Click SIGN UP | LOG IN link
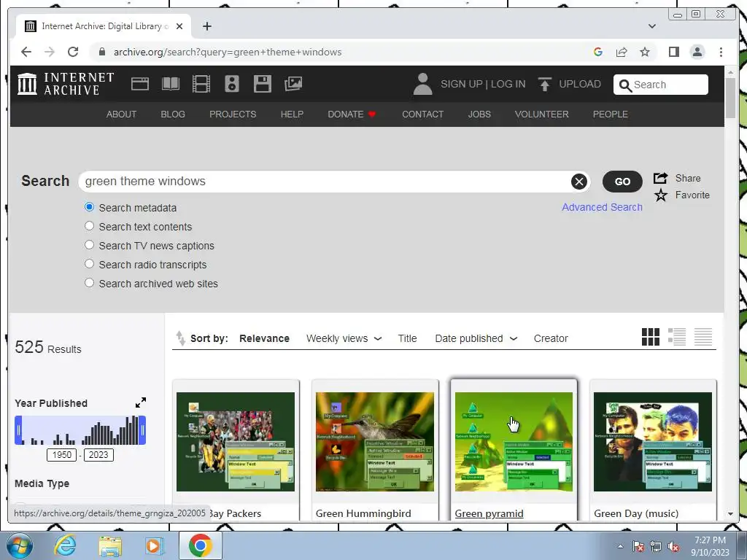 (x=483, y=85)
